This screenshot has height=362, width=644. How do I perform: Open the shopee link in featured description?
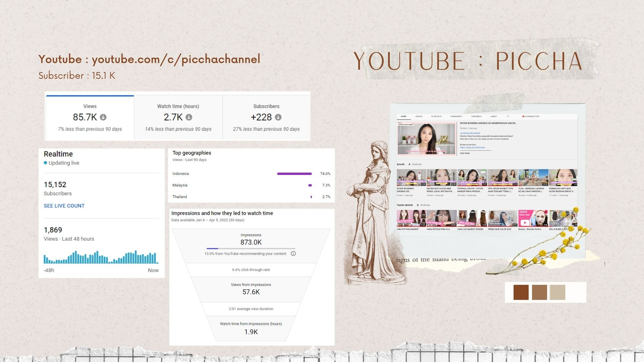[x=472, y=147]
